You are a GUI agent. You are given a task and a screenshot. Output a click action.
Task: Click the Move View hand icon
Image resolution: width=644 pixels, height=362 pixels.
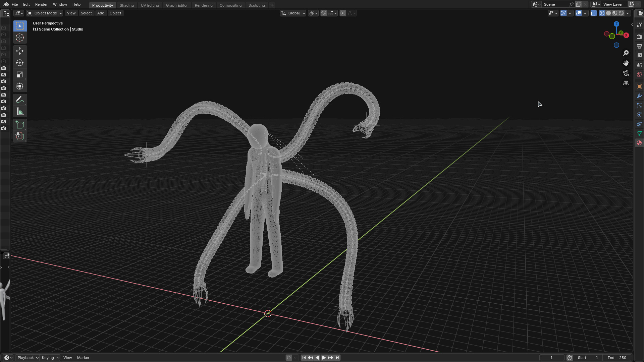[626, 63]
